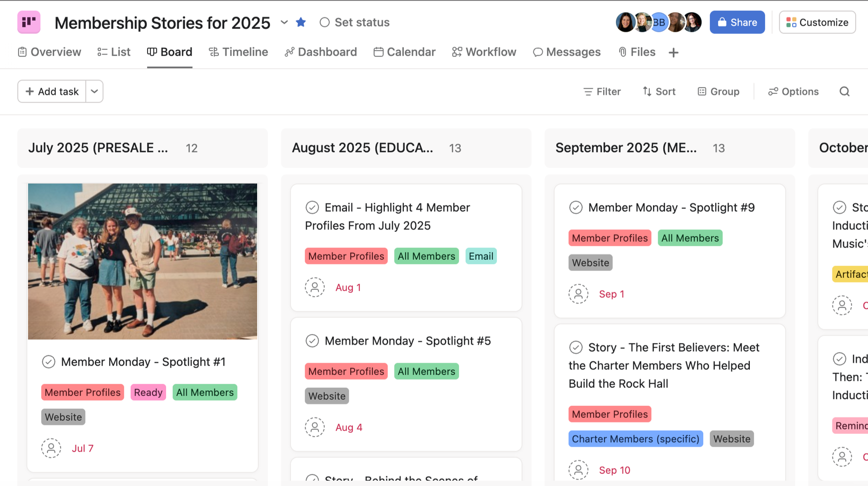Assign the Sep 10 task via assignee icon
868x486 pixels.
click(579, 470)
